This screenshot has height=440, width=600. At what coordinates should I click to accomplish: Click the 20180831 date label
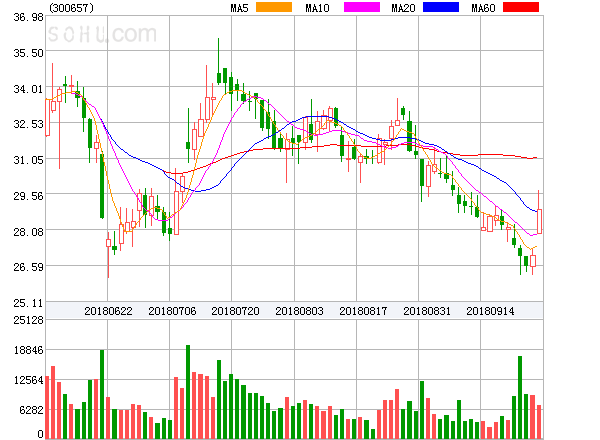tap(427, 311)
